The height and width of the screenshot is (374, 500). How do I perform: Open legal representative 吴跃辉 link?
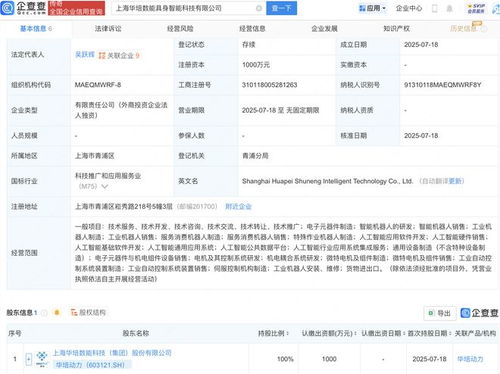pyautogui.click(x=85, y=55)
